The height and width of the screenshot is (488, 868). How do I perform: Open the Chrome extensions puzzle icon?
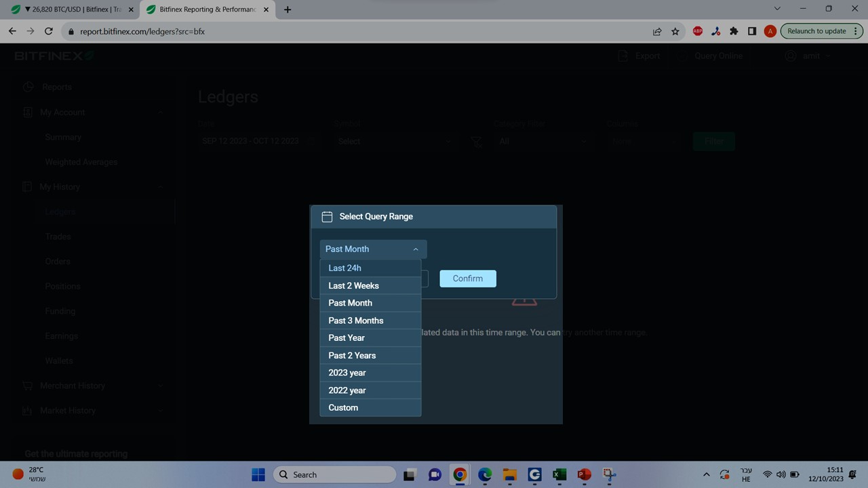click(x=734, y=31)
